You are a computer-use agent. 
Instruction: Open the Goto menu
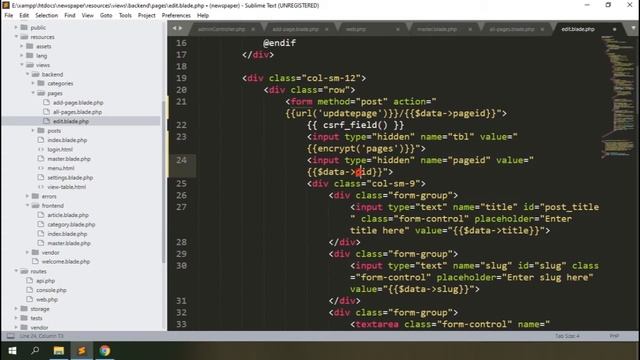pos(106,16)
